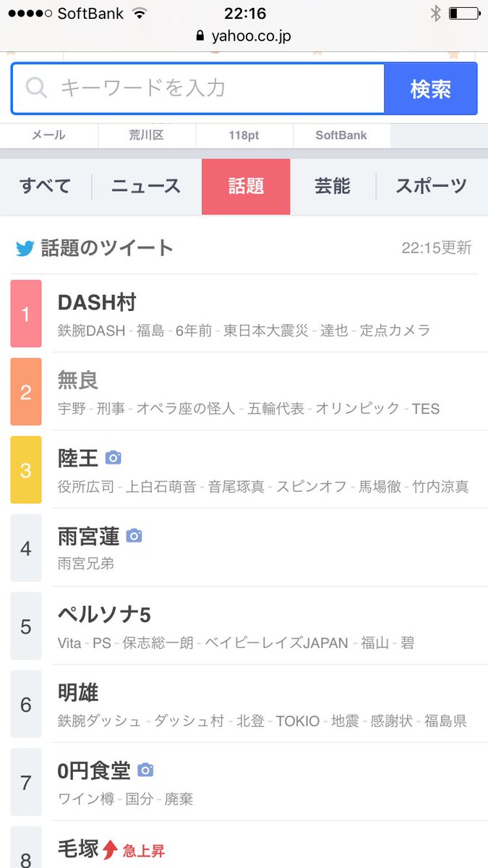488x868 pixels.
Task: Open the DASH村 trending topic
Action: (x=98, y=302)
